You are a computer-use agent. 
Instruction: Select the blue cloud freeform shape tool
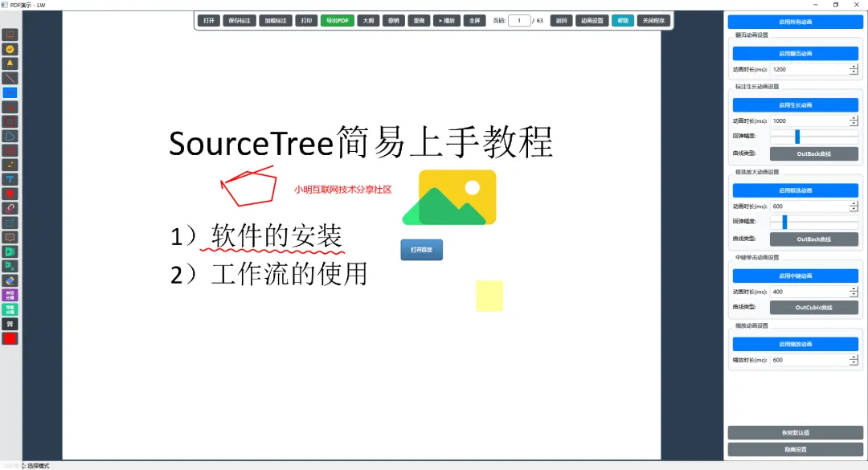tap(10, 137)
